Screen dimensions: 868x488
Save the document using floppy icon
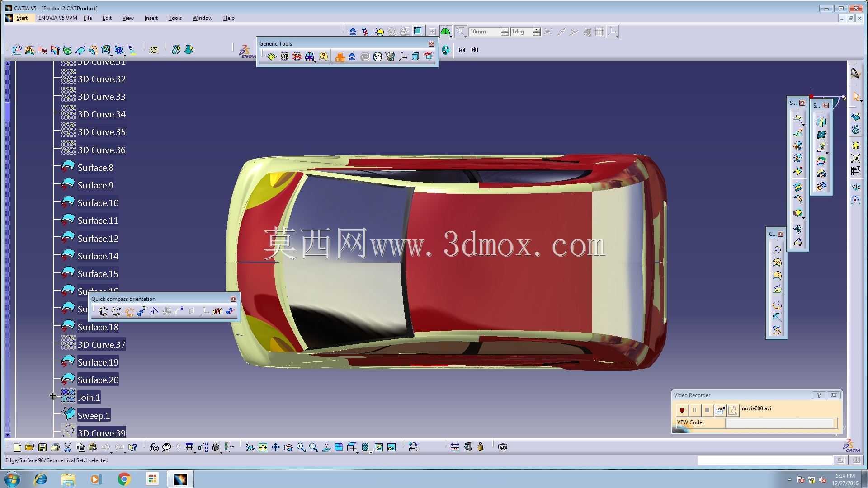pyautogui.click(x=42, y=447)
